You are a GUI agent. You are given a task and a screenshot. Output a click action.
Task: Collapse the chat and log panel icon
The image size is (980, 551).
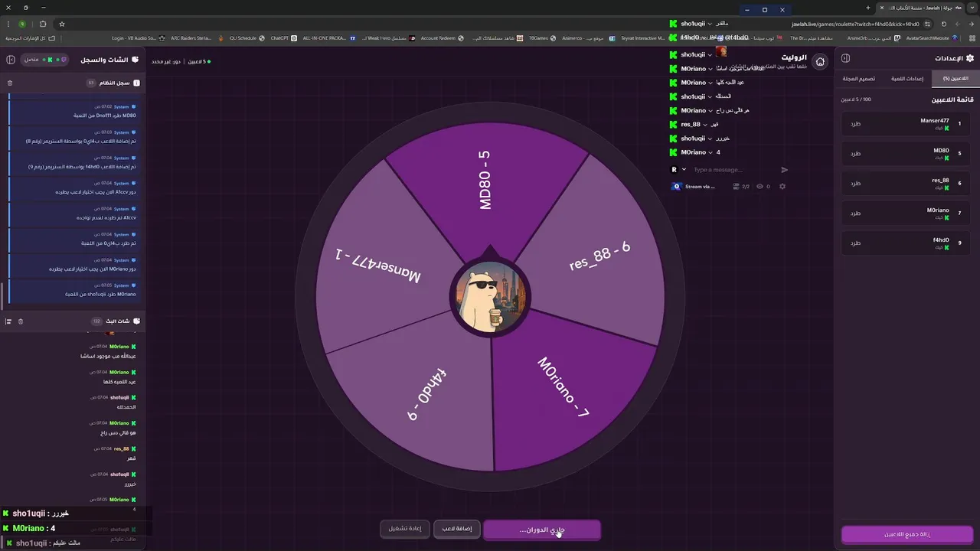tap(11, 59)
